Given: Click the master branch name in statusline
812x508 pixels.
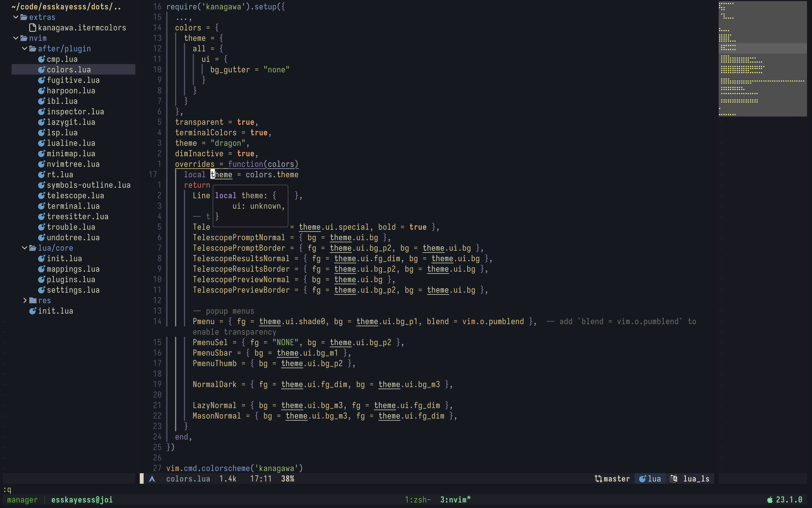Looking at the screenshot, I should pyautogui.click(x=616, y=479).
